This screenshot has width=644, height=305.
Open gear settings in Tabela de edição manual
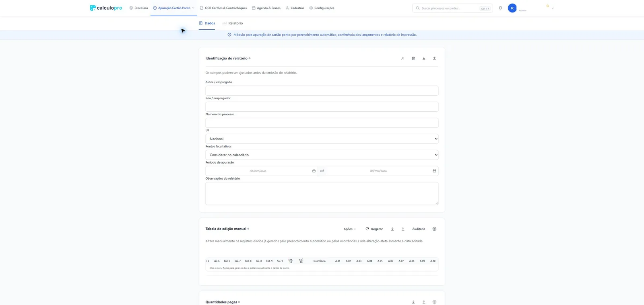coord(434,229)
